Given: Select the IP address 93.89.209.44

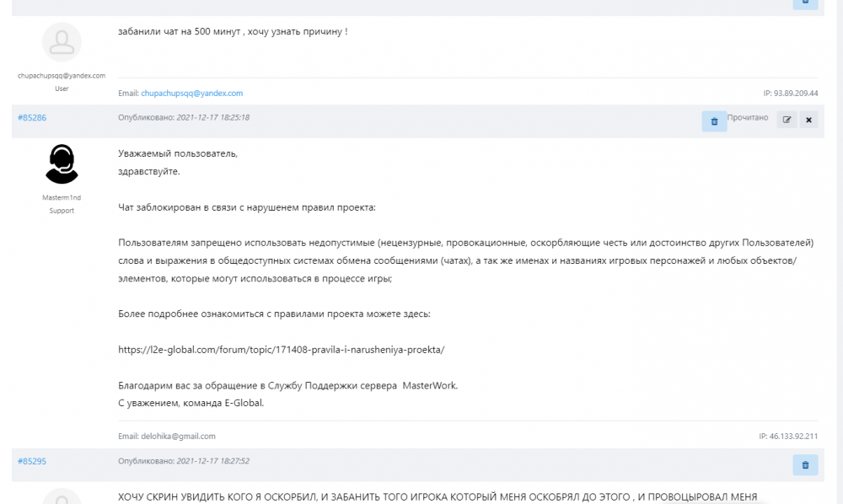Looking at the screenshot, I should [x=790, y=94].
